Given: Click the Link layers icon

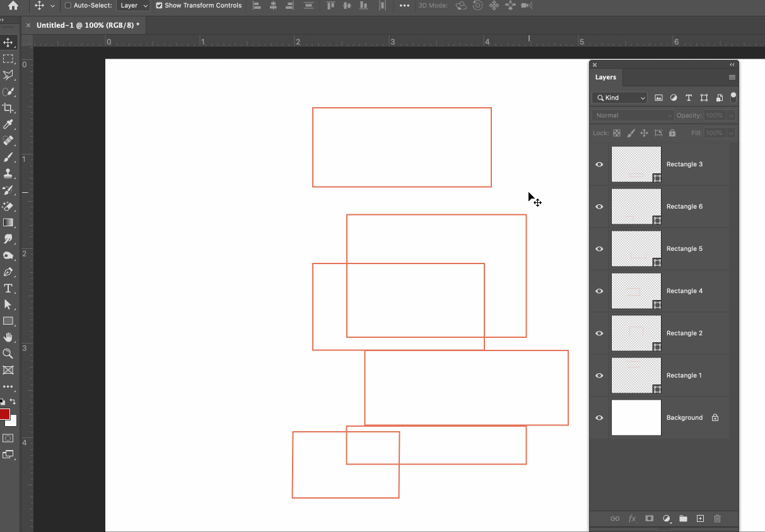Looking at the screenshot, I should [x=615, y=519].
